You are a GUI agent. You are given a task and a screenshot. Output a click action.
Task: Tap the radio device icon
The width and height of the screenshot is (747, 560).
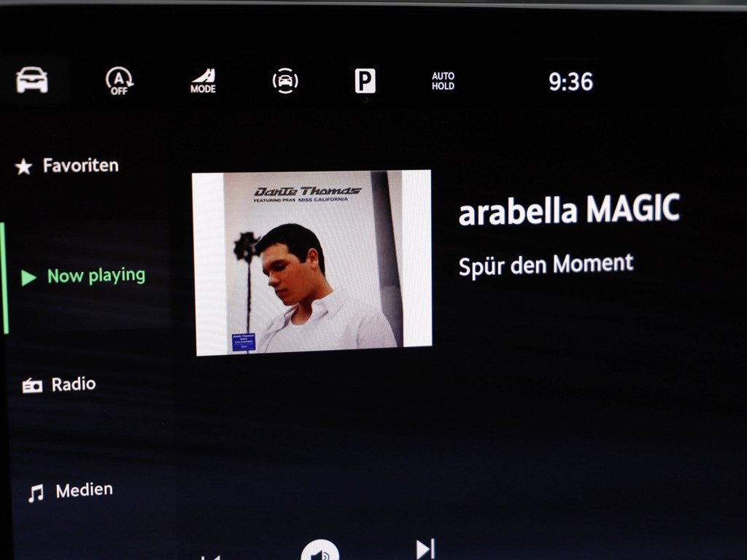click(32, 386)
